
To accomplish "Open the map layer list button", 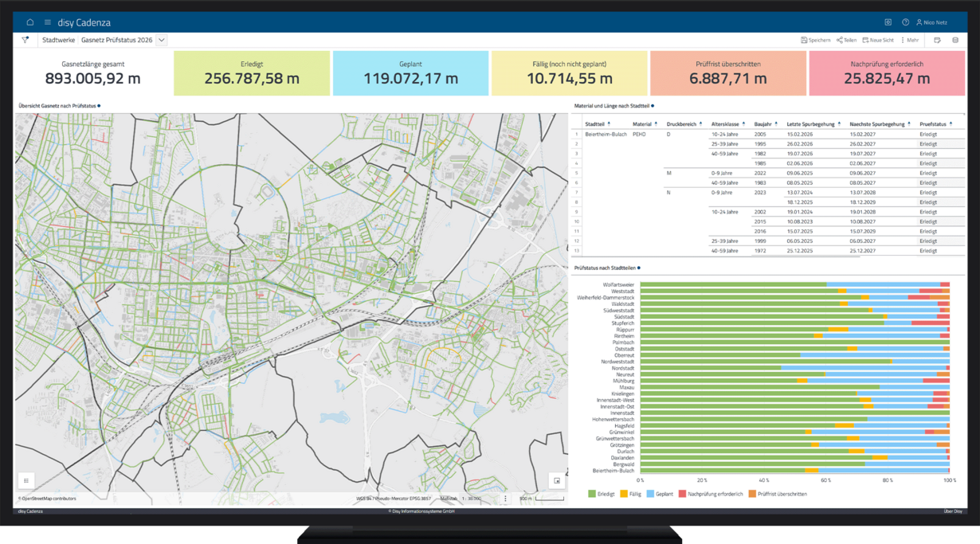I will click(x=26, y=480).
